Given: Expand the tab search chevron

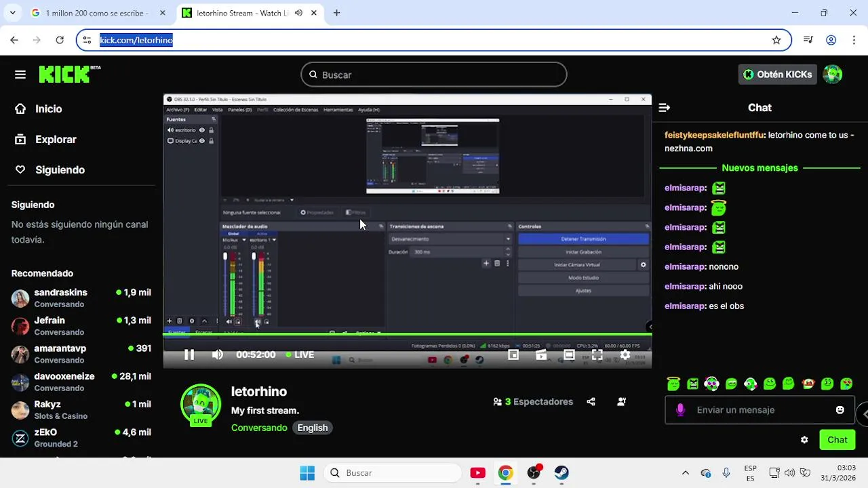Looking at the screenshot, I should (x=12, y=13).
